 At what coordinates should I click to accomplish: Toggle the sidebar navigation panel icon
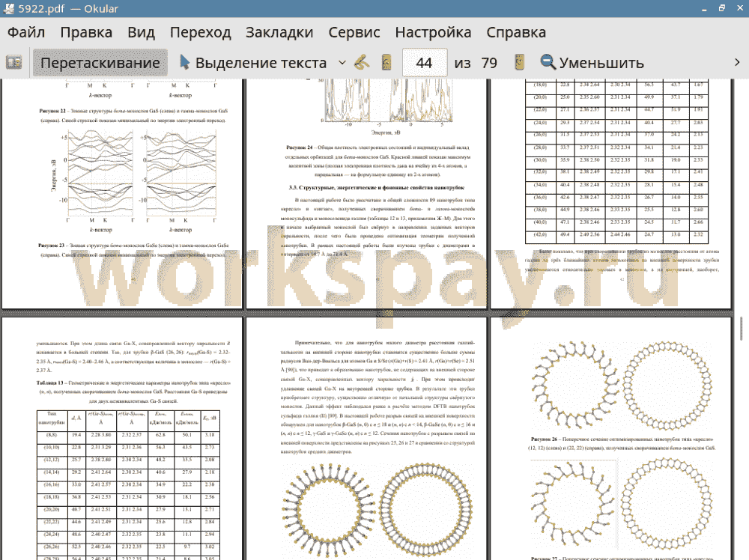(x=13, y=63)
